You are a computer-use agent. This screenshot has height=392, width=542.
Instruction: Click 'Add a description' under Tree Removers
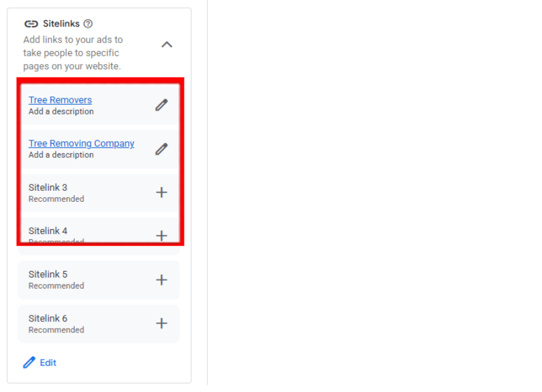click(61, 111)
